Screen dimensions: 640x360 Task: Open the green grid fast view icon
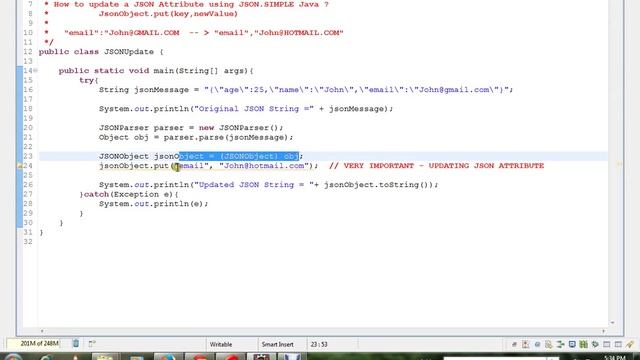584,344
